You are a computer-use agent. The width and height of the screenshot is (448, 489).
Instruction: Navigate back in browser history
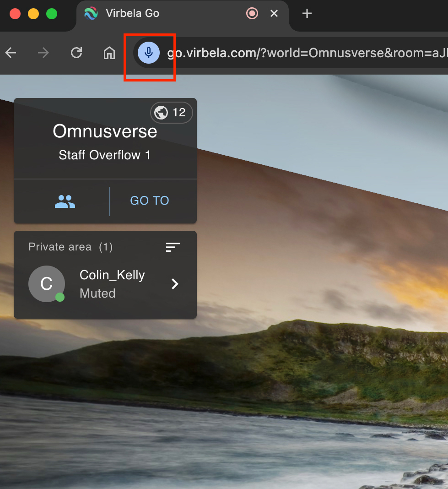click(11, 53)
